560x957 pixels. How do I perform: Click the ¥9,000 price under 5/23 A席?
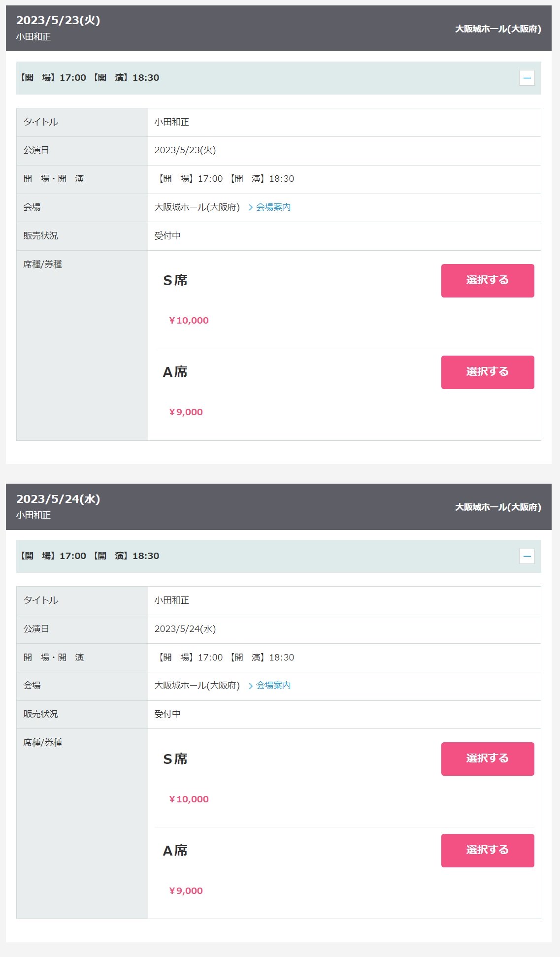pos(186,412)
